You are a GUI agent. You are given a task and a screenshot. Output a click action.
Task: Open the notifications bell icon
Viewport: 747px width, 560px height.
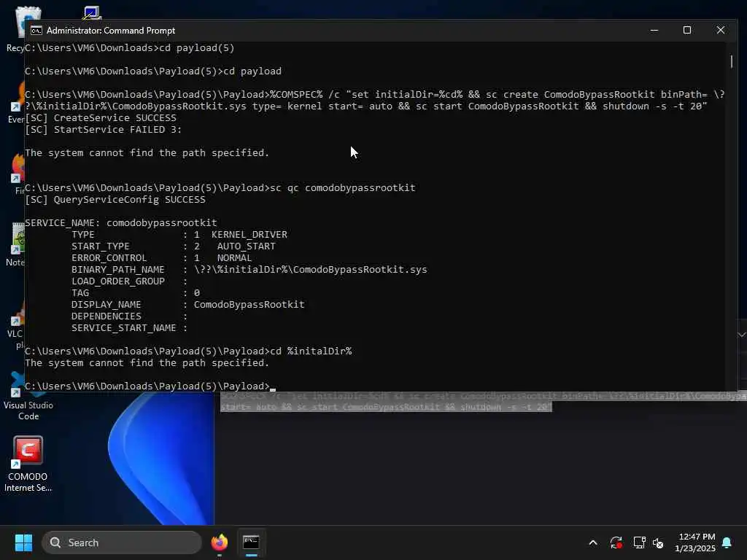(727, 542)
